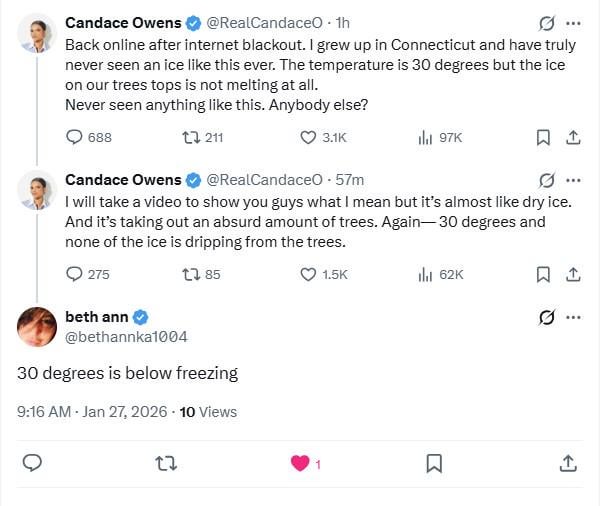Viewport: 607px width, 506px height.
Task: Reply to the second tweet with 275 replies
Action: (75, 274)
